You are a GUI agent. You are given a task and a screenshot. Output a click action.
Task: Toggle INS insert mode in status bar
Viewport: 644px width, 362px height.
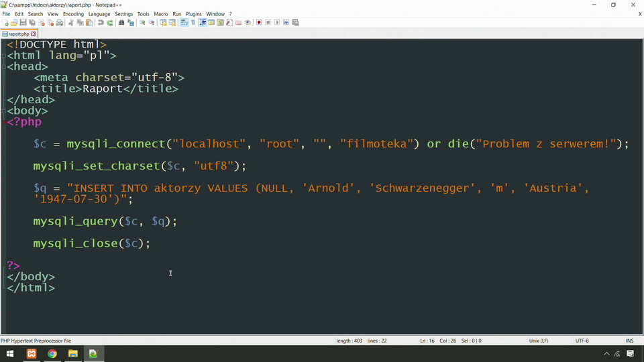tap(629, 341)
